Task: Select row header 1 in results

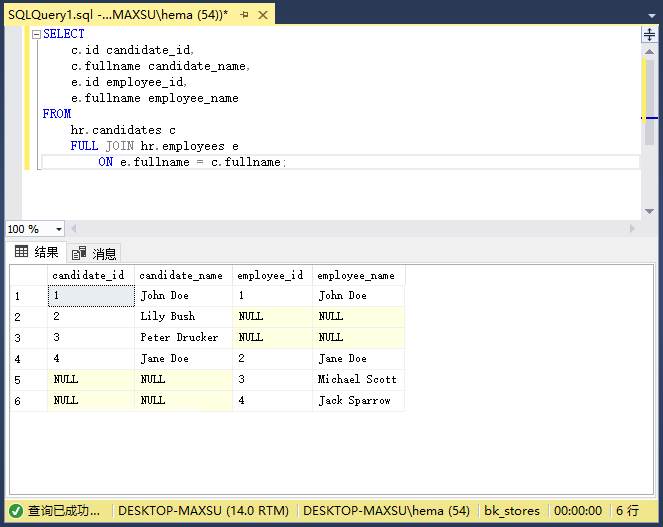Action: (29, 296)
